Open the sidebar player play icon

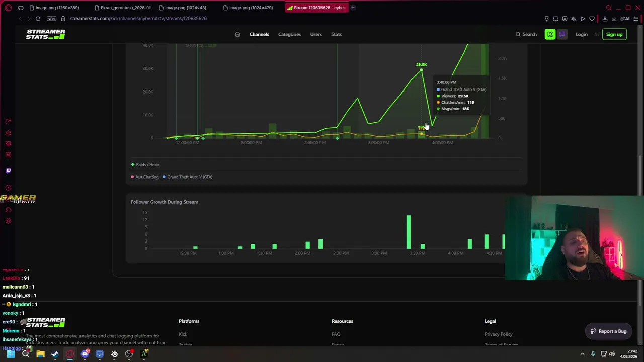8,188
